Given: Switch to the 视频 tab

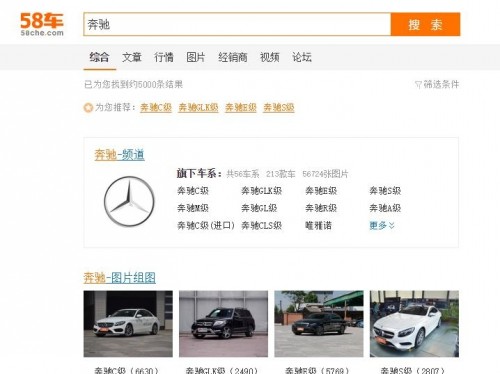Looking at the screenshot, I should click(270, 57).
